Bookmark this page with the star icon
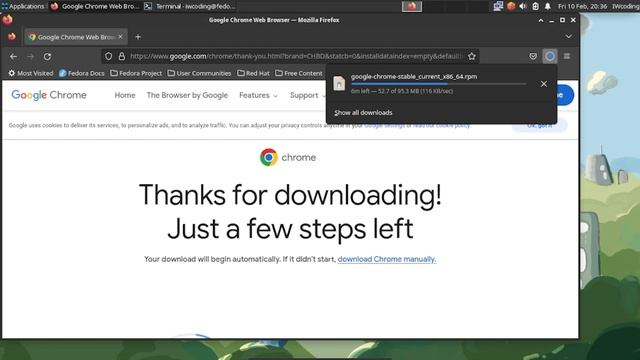 [x=472, y=56]
